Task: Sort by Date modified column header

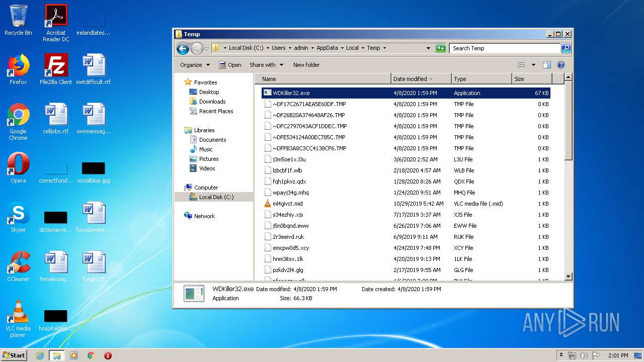Action: (421, 79)
